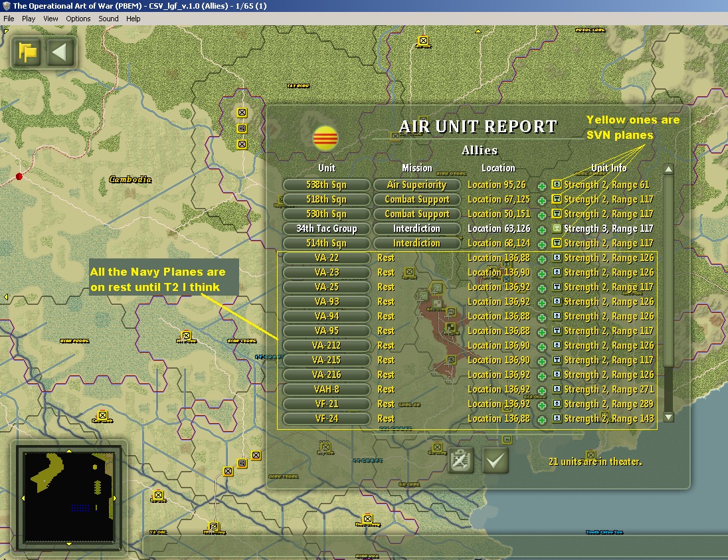Click the South Vietnam flag emblem
The height and width of the screenshot is (560, 728).
pyautogui.click(x=325, y=138)
